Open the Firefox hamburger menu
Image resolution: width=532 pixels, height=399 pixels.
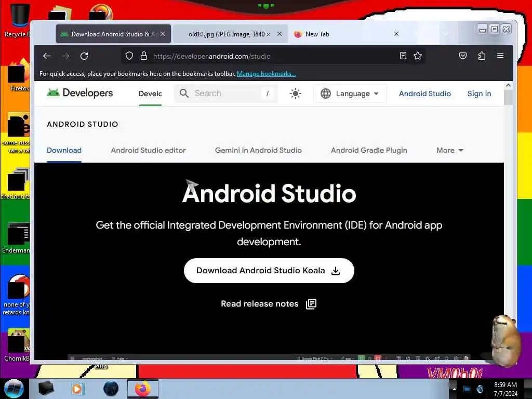pos(500,56)
